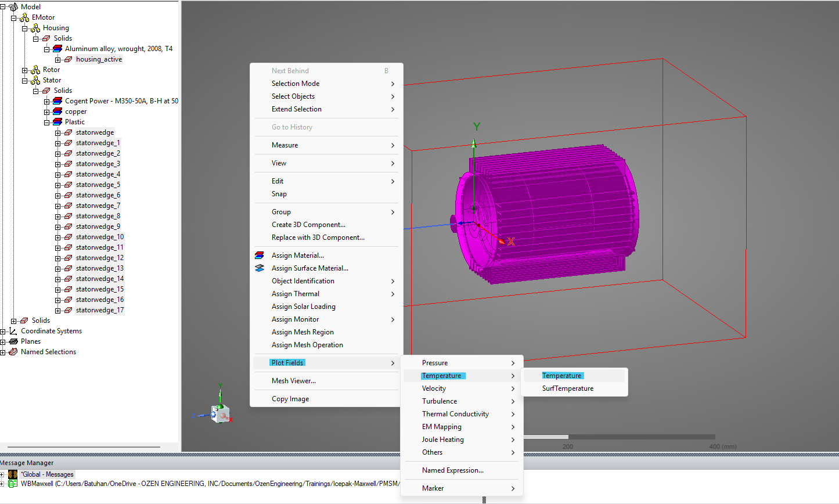The width and height of the screenshot is (839, 504).
Task: Click Global - Messages in Message Manager
Action: click(x=47, y=474)
